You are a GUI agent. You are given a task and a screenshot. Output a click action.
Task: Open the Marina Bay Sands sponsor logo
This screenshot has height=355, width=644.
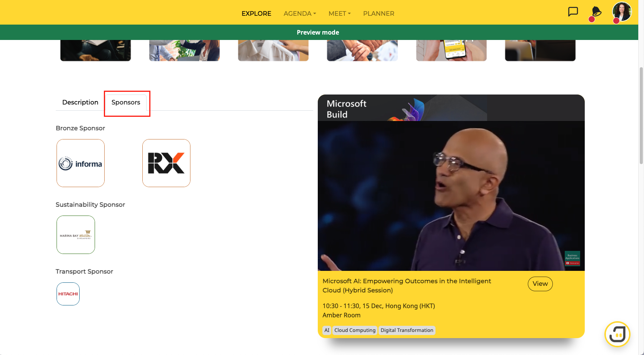click(x=76, y=235)
